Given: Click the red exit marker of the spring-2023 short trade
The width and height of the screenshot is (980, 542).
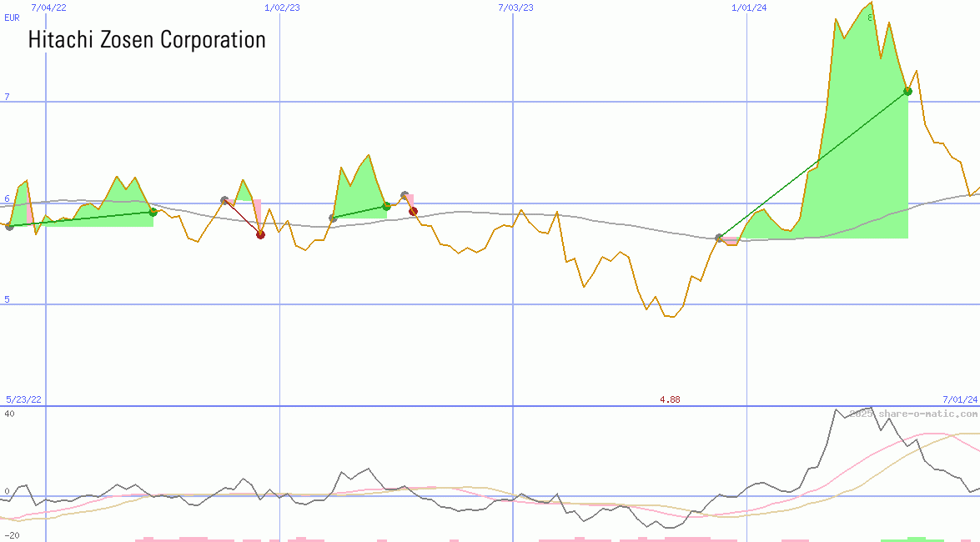Looking at the screenshot, I should [x=413, y=211].
